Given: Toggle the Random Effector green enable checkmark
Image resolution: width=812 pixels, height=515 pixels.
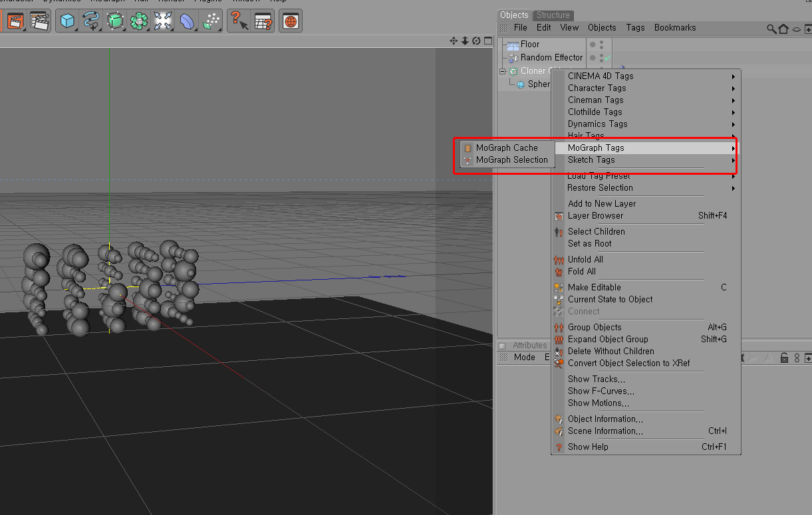Looking at the screenshot, I should tap(608, 58).
